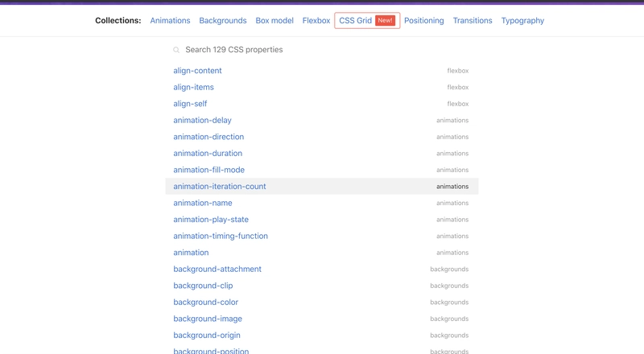Click flexbox tag beside align-self
Image resolution: width=644 pixels, height=354 pixels.
click(x=458, y=104)
